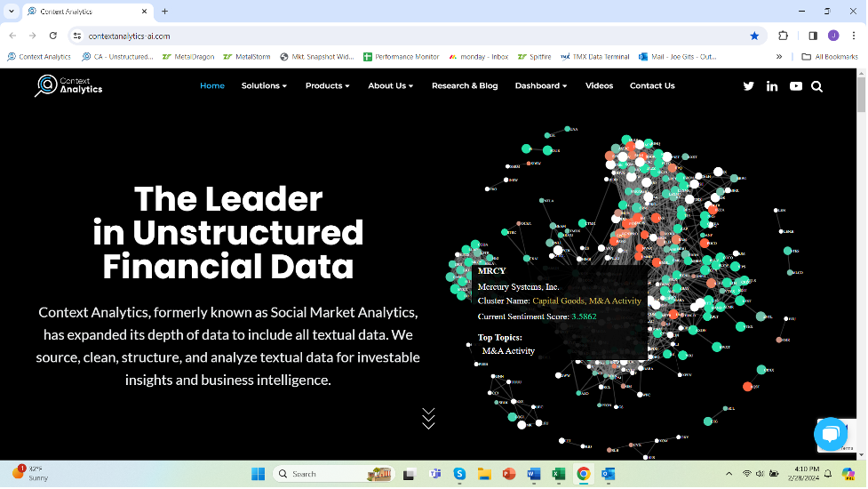Screen dimensions: 868x489
Task: Click the LinkedIn icon in header
Action: coord(772,86)
